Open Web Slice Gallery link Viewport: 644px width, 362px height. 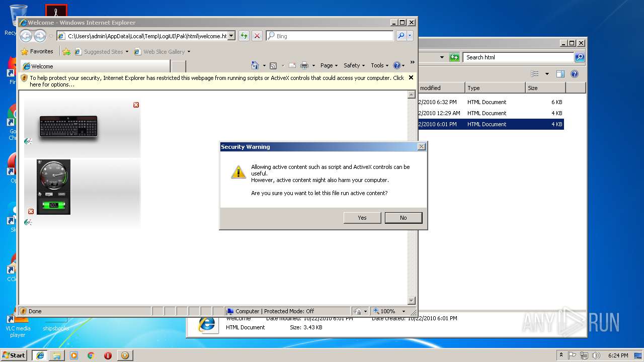[162, 51]
